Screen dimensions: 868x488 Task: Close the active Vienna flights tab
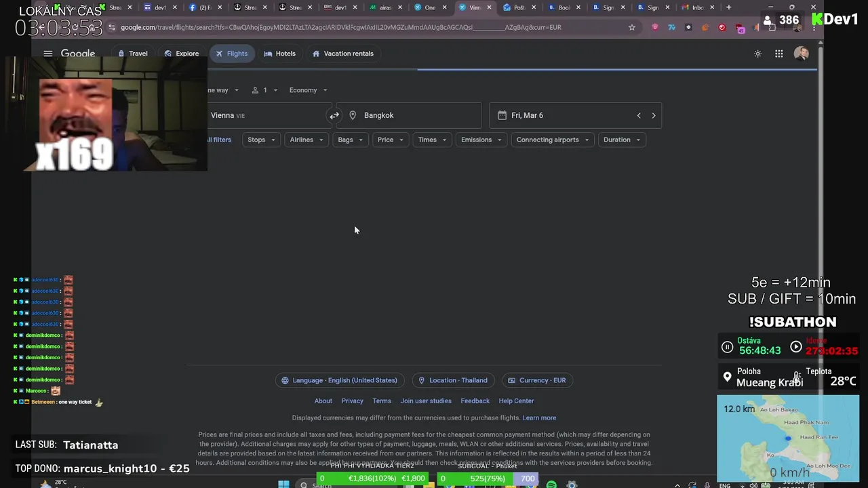[x=489, y=7]
